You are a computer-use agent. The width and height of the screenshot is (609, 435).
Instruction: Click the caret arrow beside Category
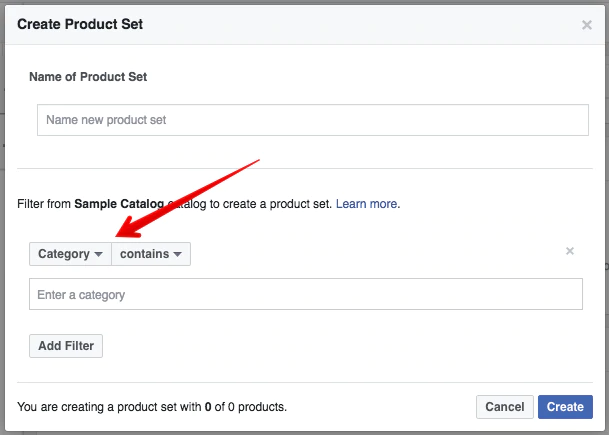[x=99, y=255]
